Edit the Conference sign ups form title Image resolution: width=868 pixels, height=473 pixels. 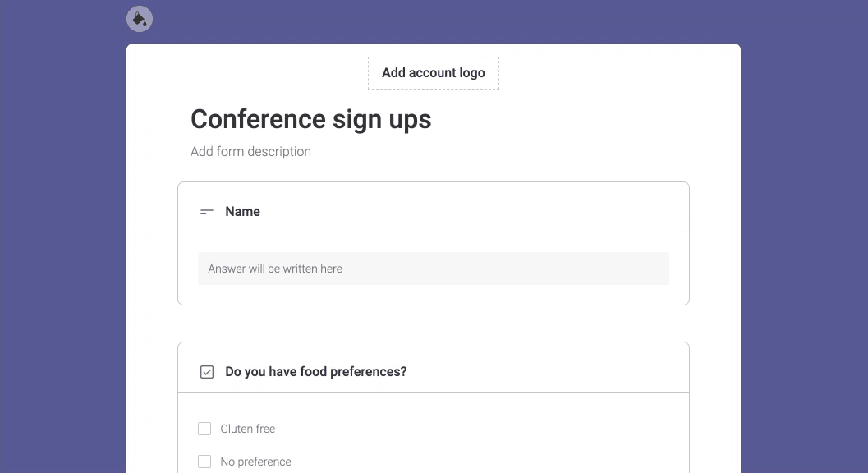[310, 119]
